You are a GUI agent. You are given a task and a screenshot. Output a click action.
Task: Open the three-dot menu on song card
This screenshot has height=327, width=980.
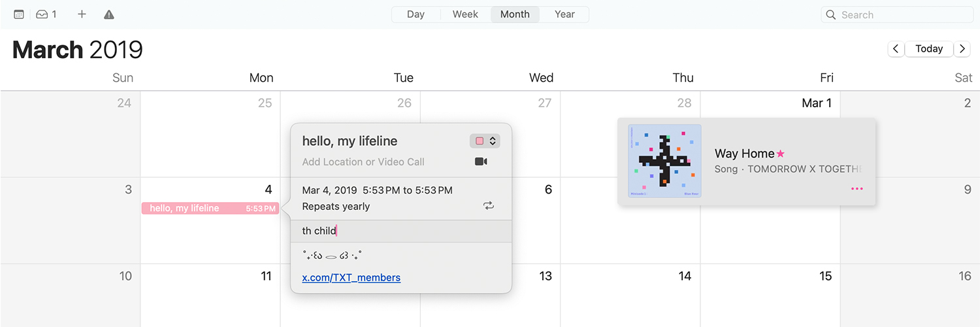857,189
